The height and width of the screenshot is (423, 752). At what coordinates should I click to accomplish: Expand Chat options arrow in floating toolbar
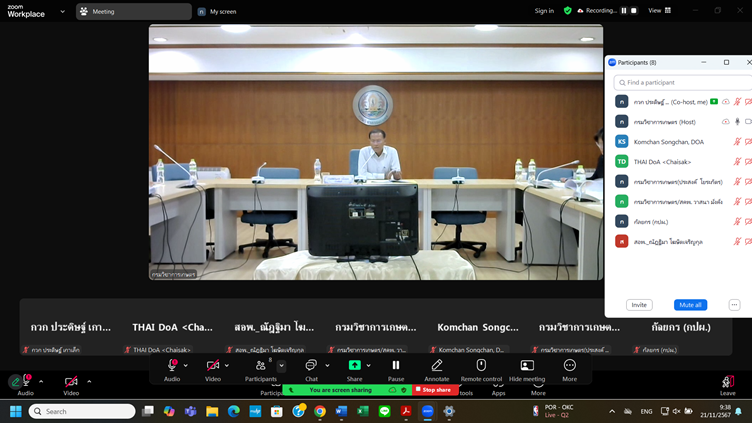tap(327, 365)
